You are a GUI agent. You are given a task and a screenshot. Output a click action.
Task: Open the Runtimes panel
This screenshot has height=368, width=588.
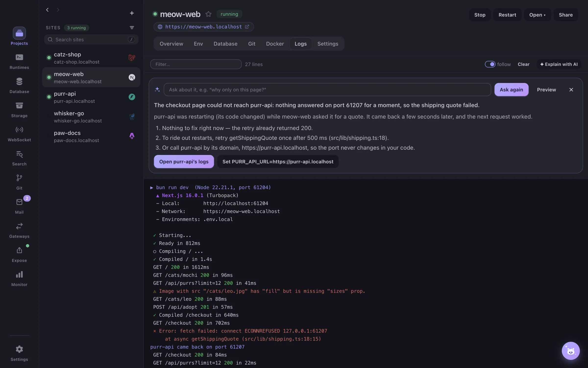pyautogui.click(x=19, y=61)
